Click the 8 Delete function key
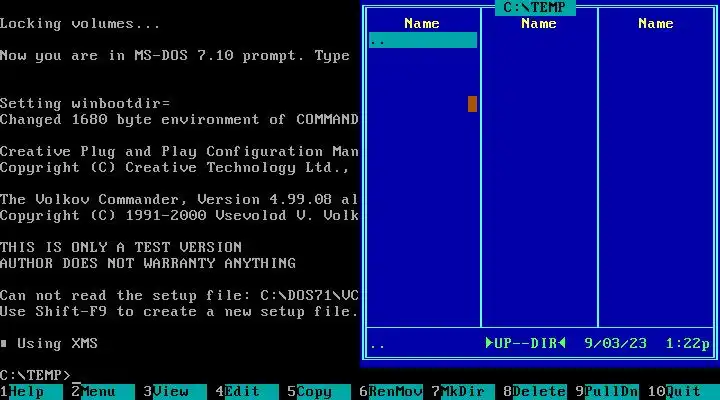The image size is (720, 400). pos(535,391)
